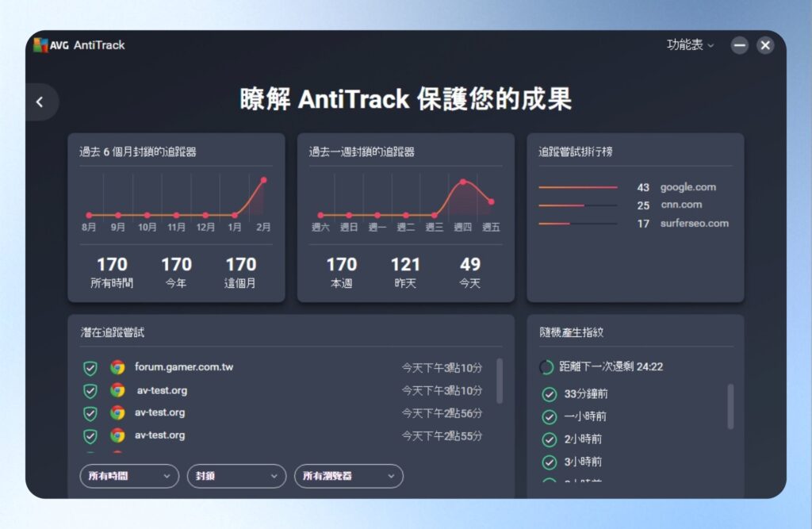The height and width of the screenshot is (529, 812).
Task: Click the 121 昨天 statistic
Action: pos(405,273)
